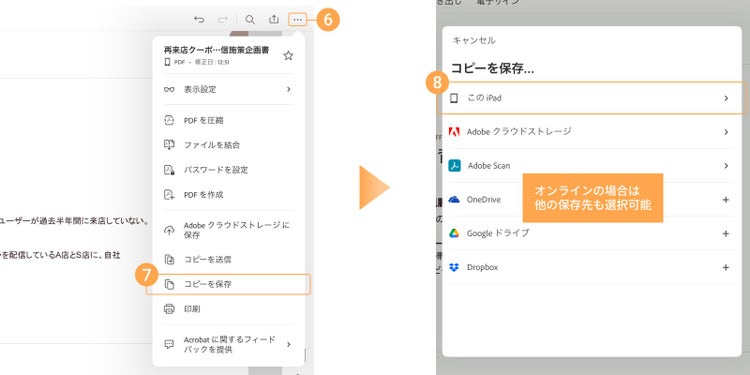Tap the share icon in toolbar
750x375 pixels.
[274, 19]
